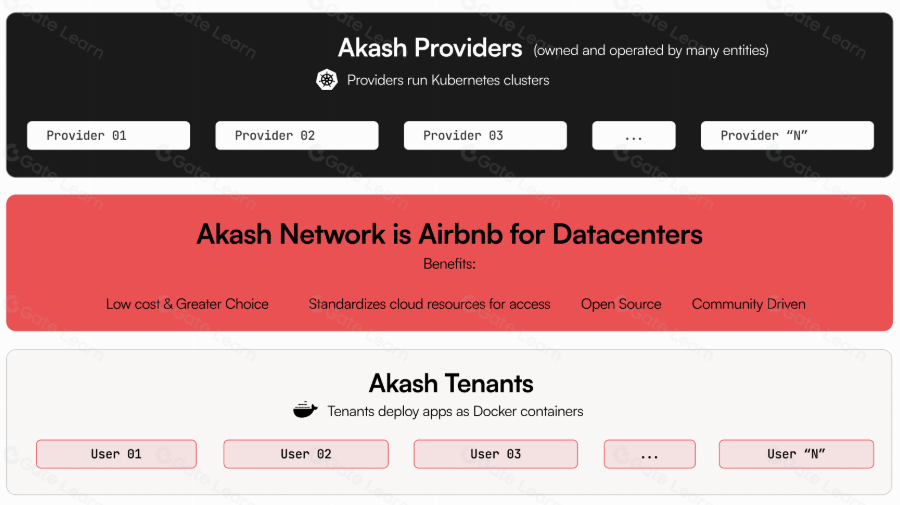Click the ellipsis box between users
Image resolution: width=900 pixels, height=505 pixels.
pyautogui.click(x=650, y=454)
